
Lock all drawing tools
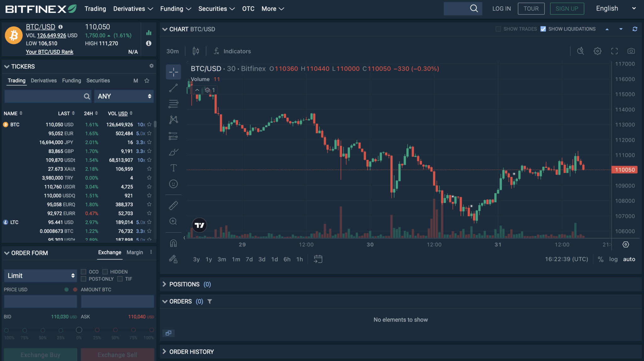(173, 259)
